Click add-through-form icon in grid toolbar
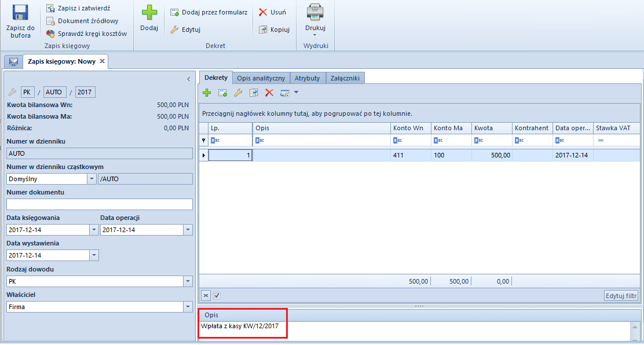644x345 pixels. coord(222,93)
